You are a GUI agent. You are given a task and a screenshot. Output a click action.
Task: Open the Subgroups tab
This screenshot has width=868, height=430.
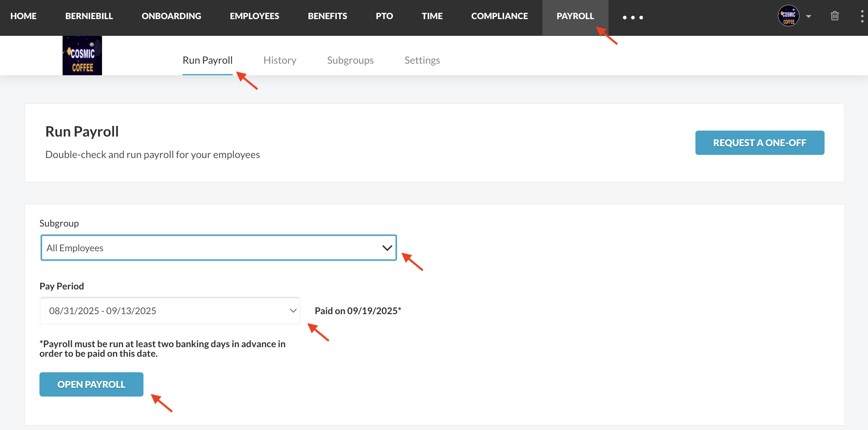[x=350, y=60]
